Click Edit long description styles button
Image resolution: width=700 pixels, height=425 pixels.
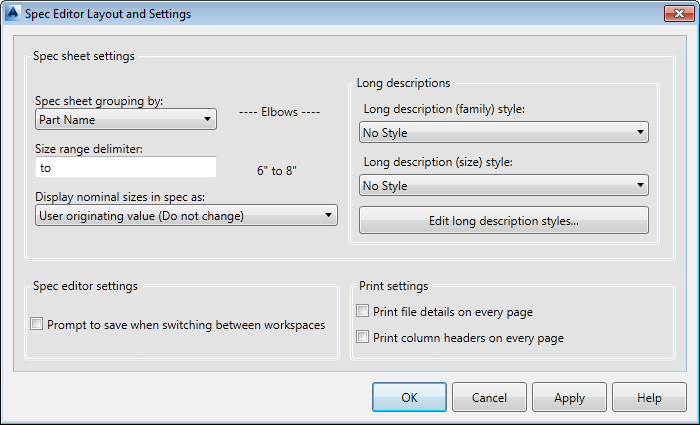(504, 220)
